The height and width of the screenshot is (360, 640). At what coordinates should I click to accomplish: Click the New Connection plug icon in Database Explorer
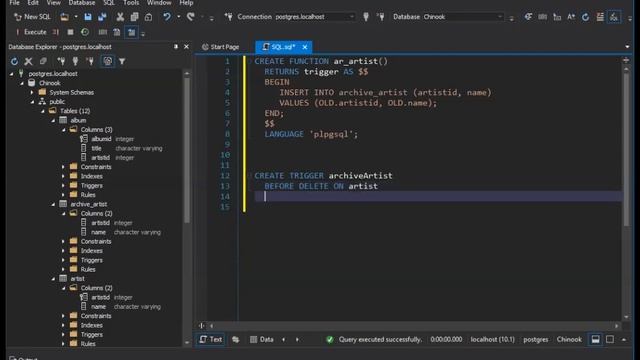pos(61,61)
